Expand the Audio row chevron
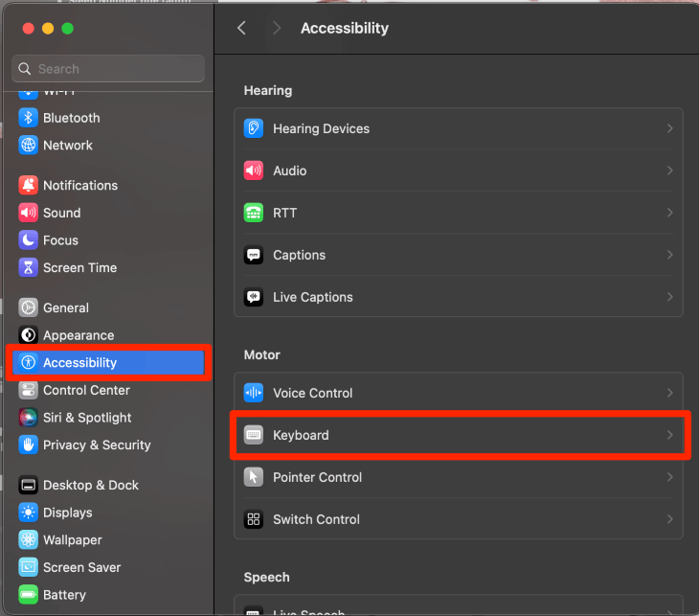Viewport: 699px width, 616px height. click(669, 171)
